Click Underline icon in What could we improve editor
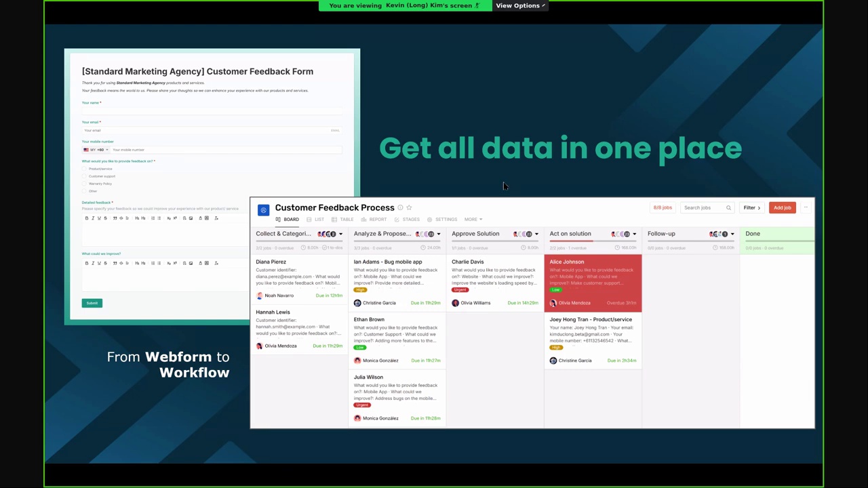The height and width of the screenshot is (488, 868). (x=99, y=263)
